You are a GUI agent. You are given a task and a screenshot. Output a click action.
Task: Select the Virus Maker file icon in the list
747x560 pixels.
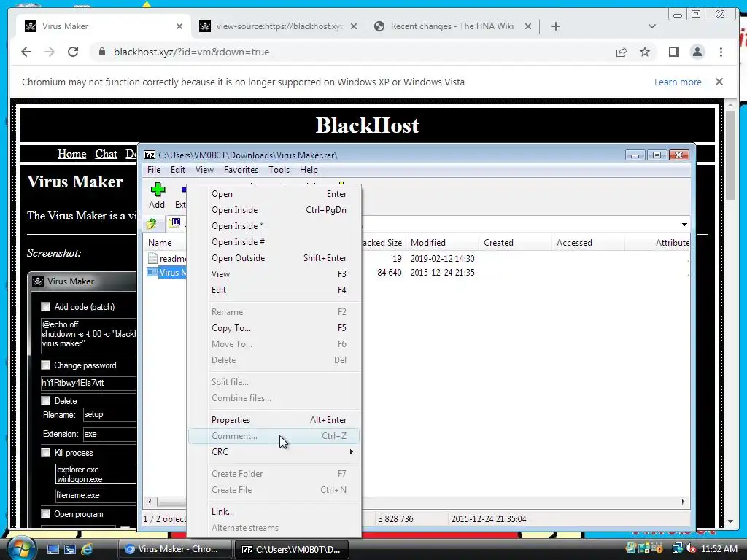pyautogui.click(x=152, y=273)
